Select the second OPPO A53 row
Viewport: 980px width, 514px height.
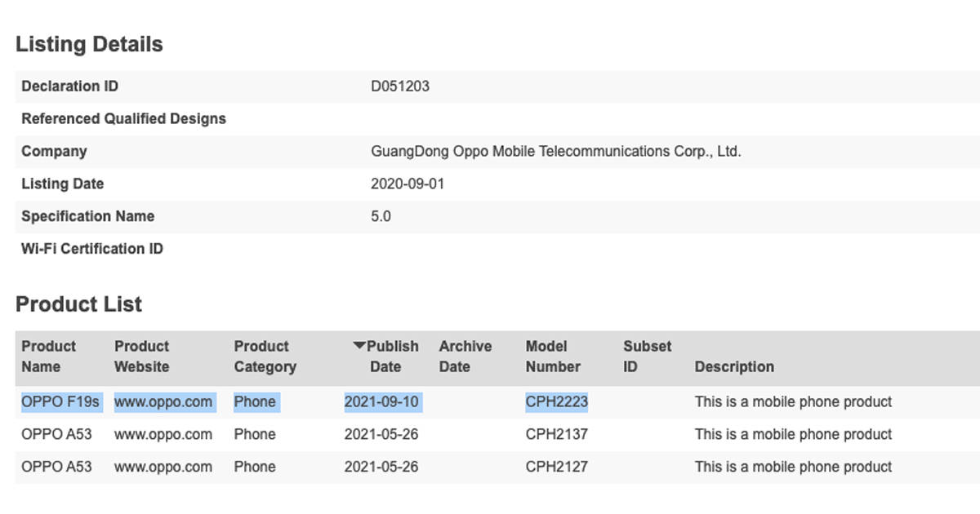click(51, 467)
